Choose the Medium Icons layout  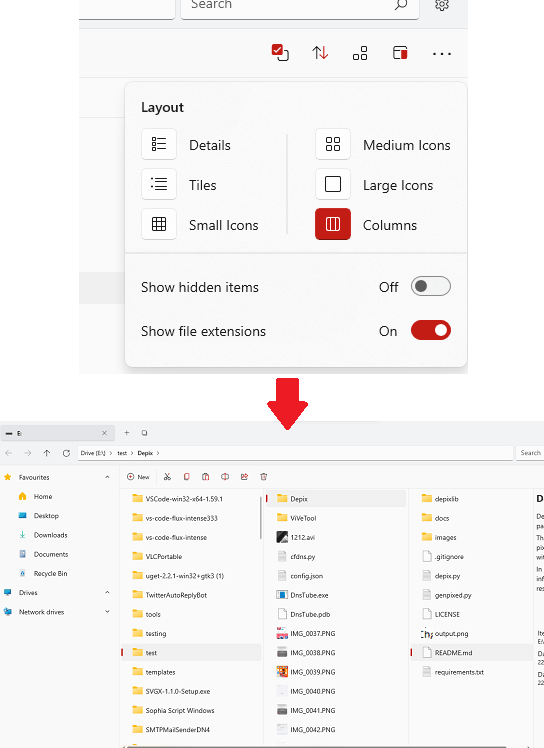383,145
